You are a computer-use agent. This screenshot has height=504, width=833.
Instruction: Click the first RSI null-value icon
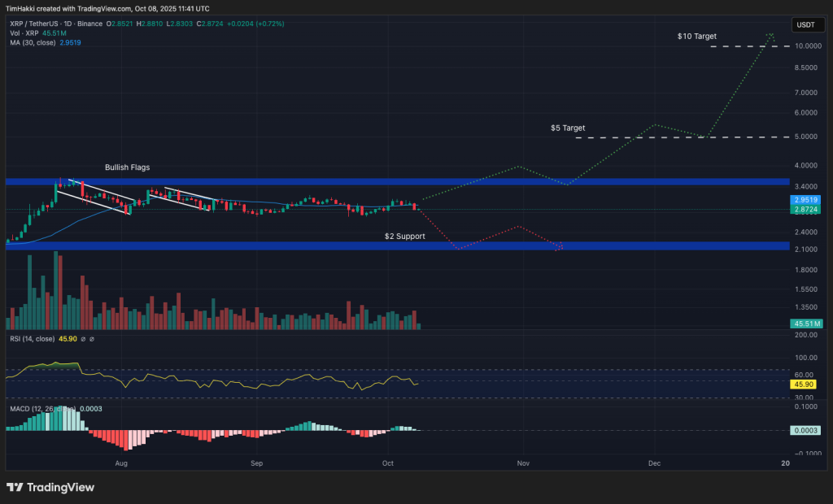click(83, 339)
